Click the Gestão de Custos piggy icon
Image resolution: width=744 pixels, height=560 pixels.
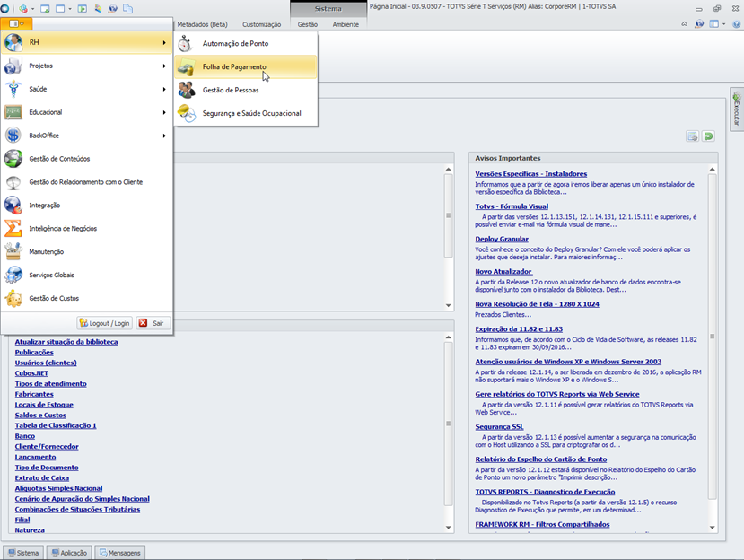[13, 298]
